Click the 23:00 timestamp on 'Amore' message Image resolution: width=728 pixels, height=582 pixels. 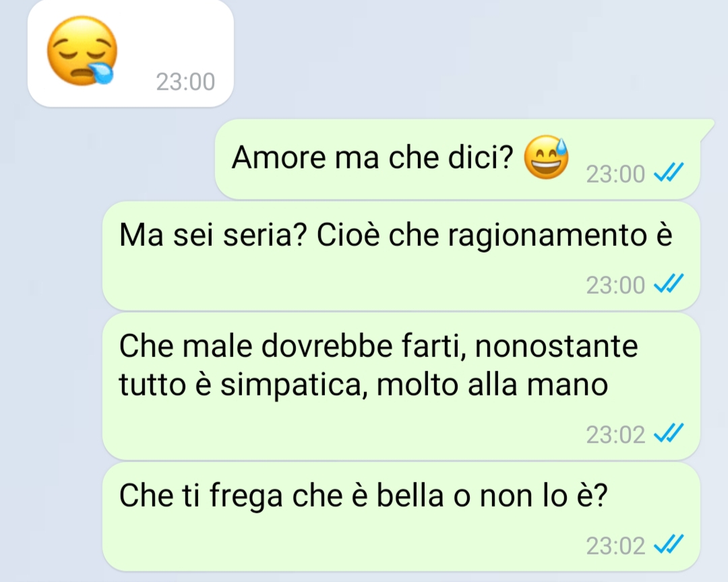coord(615,174)
